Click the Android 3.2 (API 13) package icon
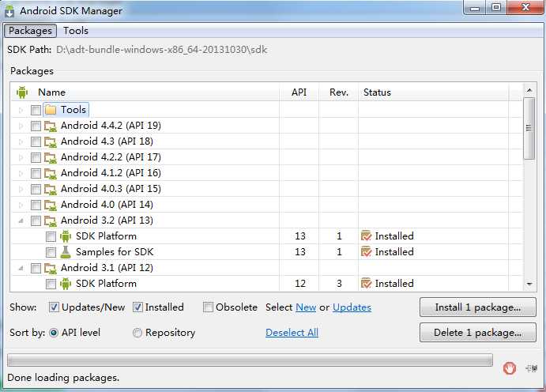546x392 pixels. click(x=51, y=220)
